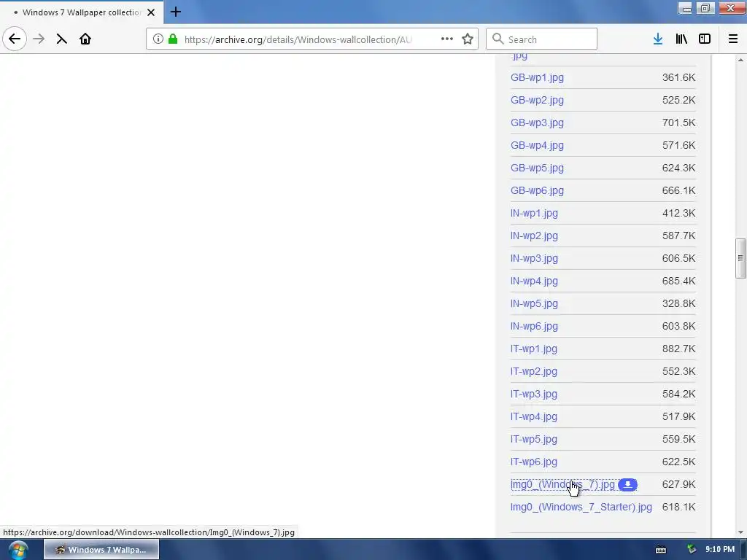747x560 pixels.
Task: Open a new tab with plus button
Action: click(175, 12)
